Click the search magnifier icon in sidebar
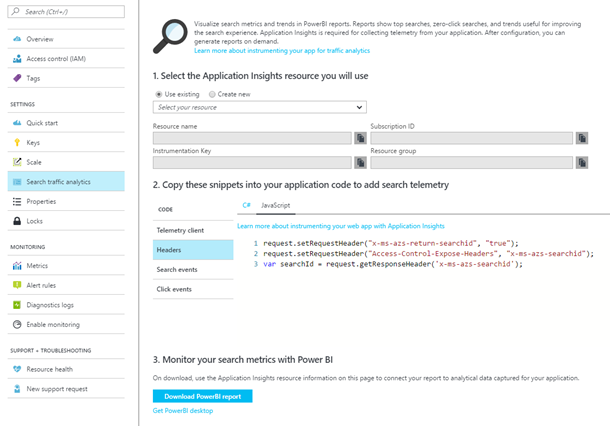Screen dimensions: 610x426 (x=16, y=12)
